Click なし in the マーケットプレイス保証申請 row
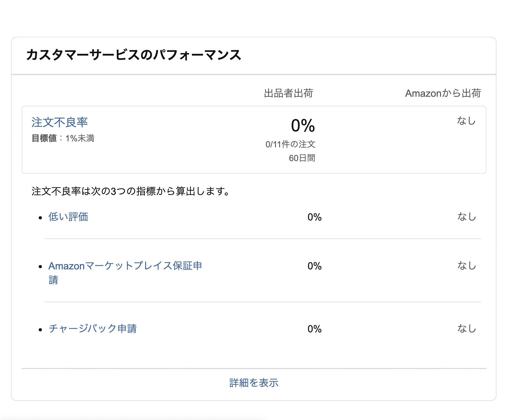This screenshot has height=420, width=511. pos(467,266)
